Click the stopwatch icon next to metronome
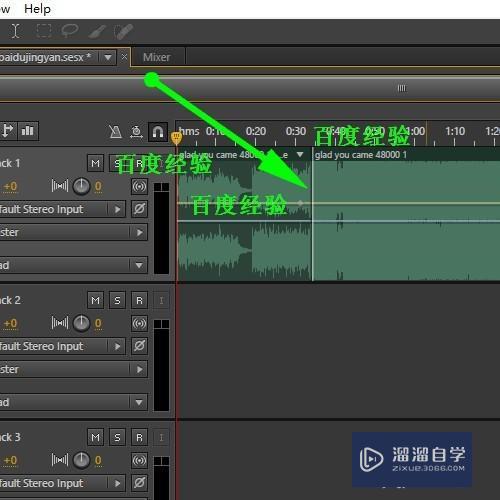This screenshot has height=500, width=500. [136, 131]
